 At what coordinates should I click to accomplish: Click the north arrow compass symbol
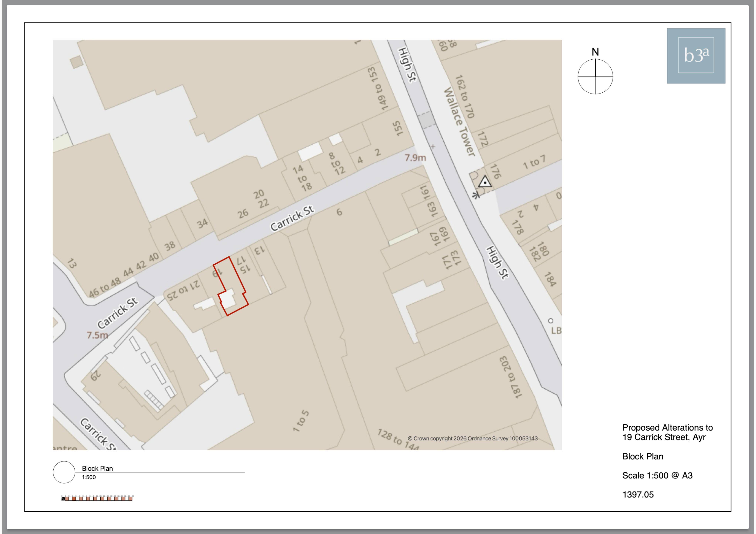[x=595, y=76]
